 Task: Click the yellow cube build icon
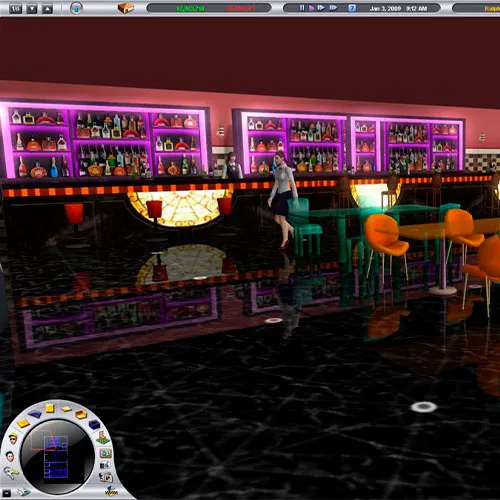[50, 408]
